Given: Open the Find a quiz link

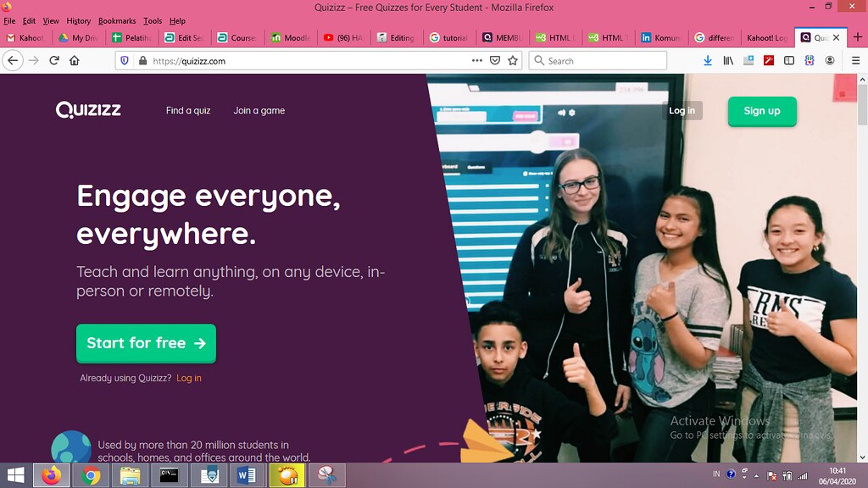Looking at the screenshot, I should (x=188, y=111).
